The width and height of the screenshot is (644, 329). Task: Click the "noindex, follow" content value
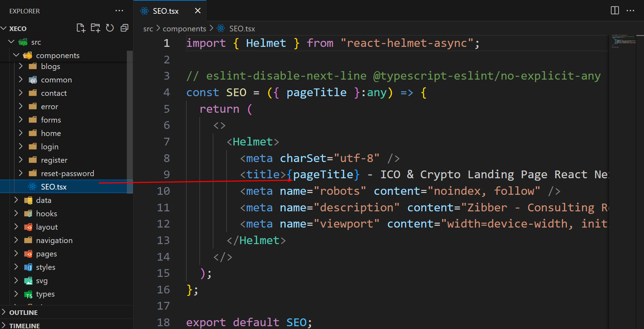pos(484,191)
